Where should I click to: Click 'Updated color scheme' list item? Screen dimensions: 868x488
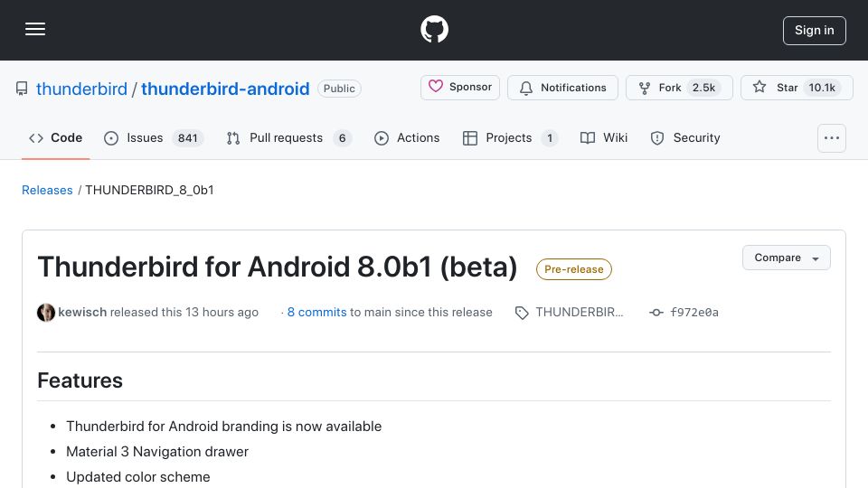tap(137, 477)
